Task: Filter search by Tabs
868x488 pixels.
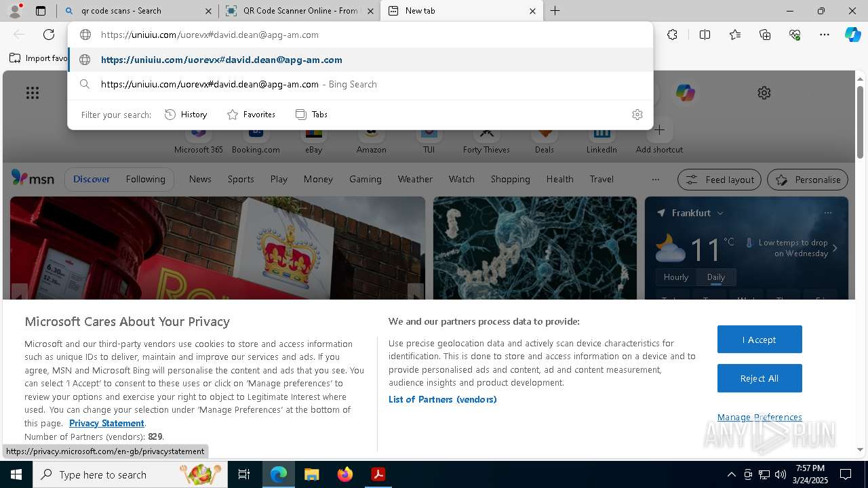Action: [x=311, y=115]
